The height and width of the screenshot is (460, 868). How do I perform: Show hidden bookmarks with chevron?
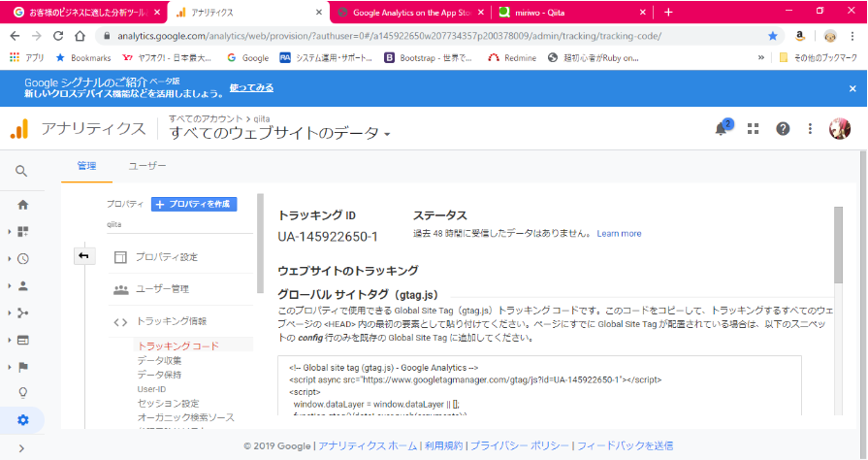[x=761, y=57]
